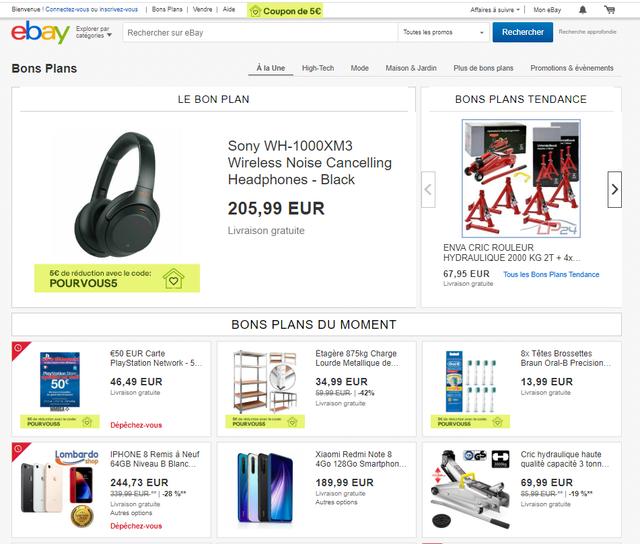
Task: Open the Sony WH-1000XM3 headphones image
Action: pos(117,195)
